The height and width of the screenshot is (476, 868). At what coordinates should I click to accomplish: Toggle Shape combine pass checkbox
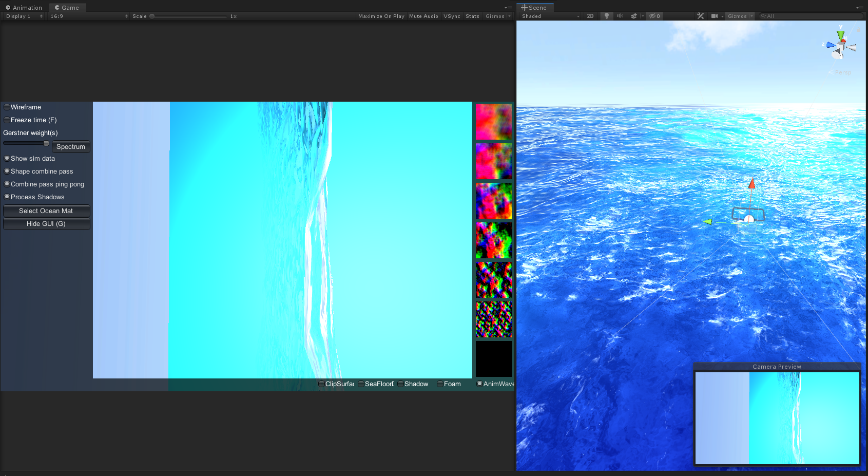pos(7,171)
